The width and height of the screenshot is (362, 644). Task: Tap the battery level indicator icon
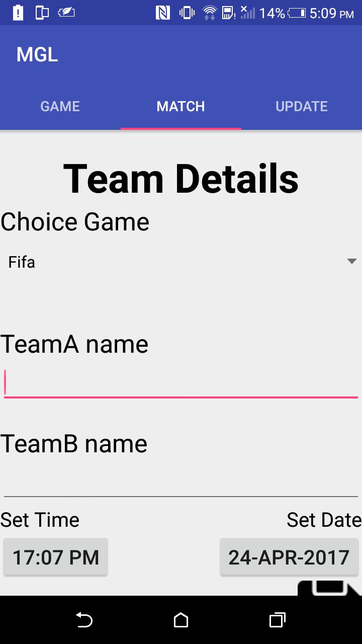pos(297,13)
